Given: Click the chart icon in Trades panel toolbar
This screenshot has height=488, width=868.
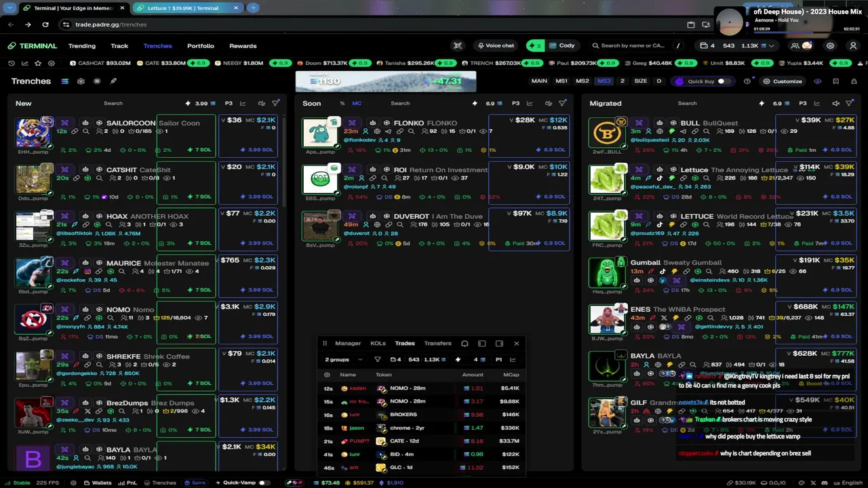Looking at the screenshot, I should point(513,360).
